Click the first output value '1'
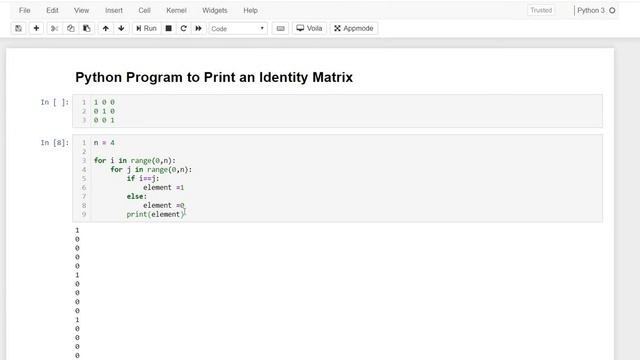640x360 pixels. point(77,230)
